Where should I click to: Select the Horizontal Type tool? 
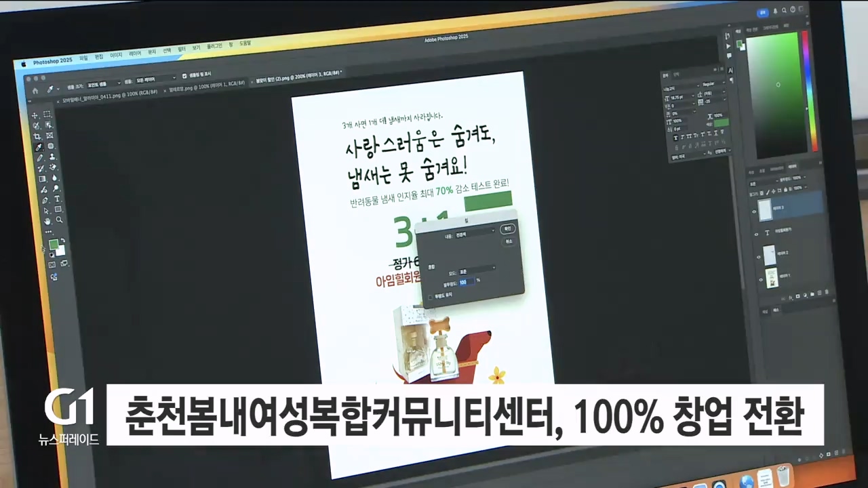[57, 199]
